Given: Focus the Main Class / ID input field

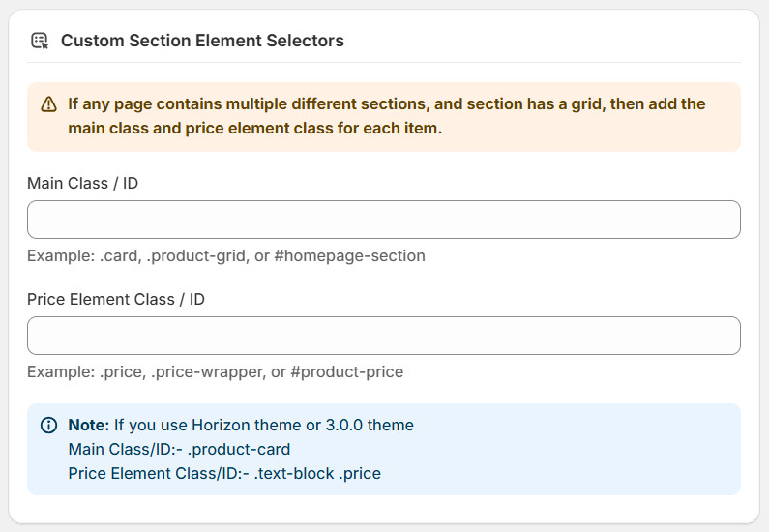Looking at the screenshot, I should pyautogui.click(x=383, y=220).
